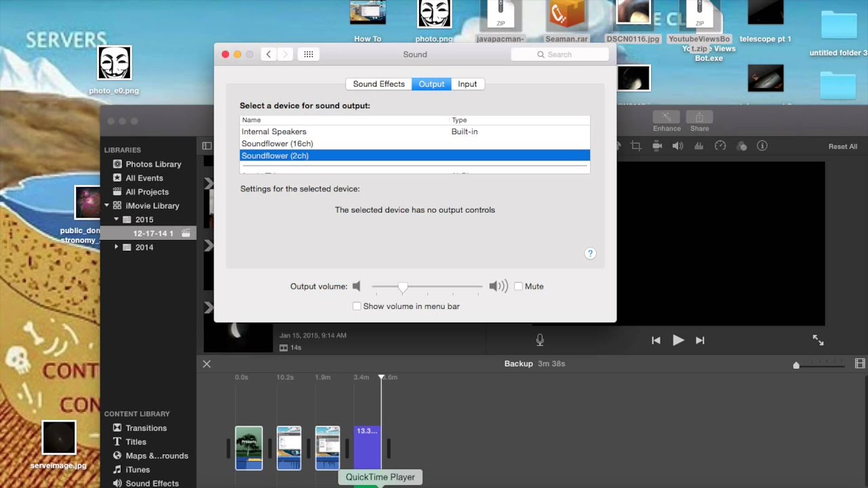Select Internal Speakers output device
Screen dimensions: 868x488
coord(415,131)
